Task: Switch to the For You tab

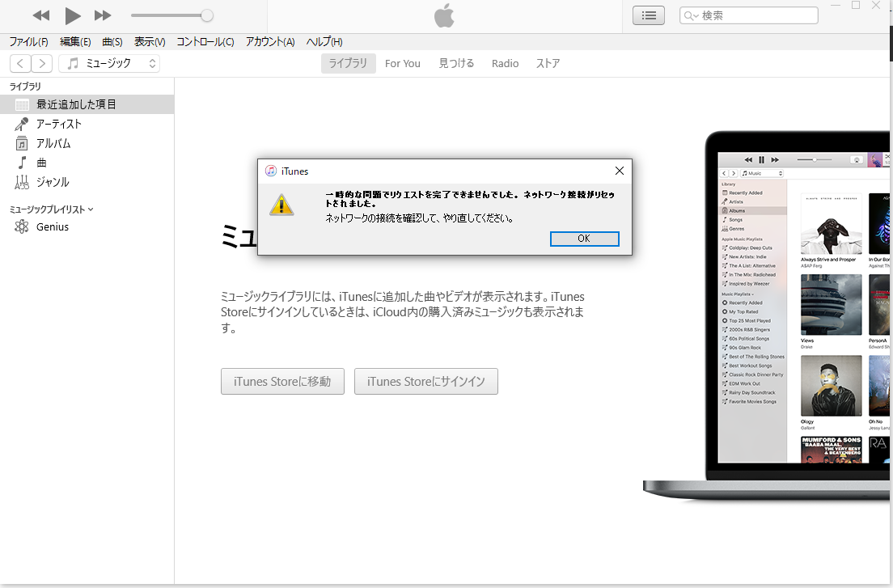Action: click(403, 63)
